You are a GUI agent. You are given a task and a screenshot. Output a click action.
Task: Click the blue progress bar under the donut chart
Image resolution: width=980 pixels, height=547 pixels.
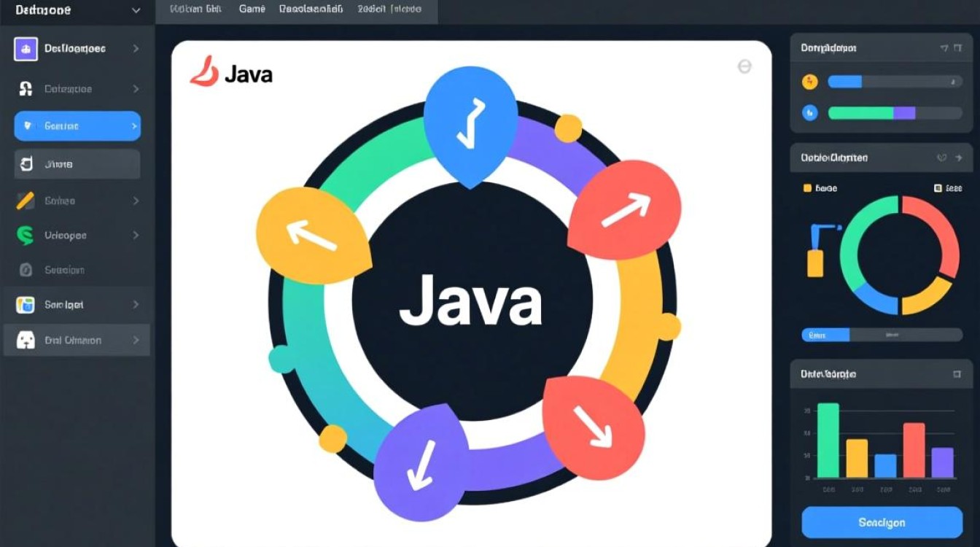point(828,335)
